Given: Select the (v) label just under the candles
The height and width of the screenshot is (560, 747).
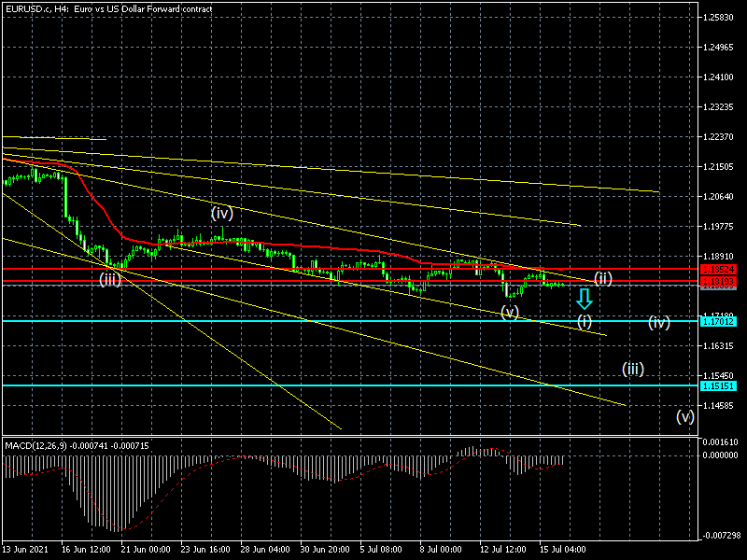Looking at the screenshot, I should (509, 312).
